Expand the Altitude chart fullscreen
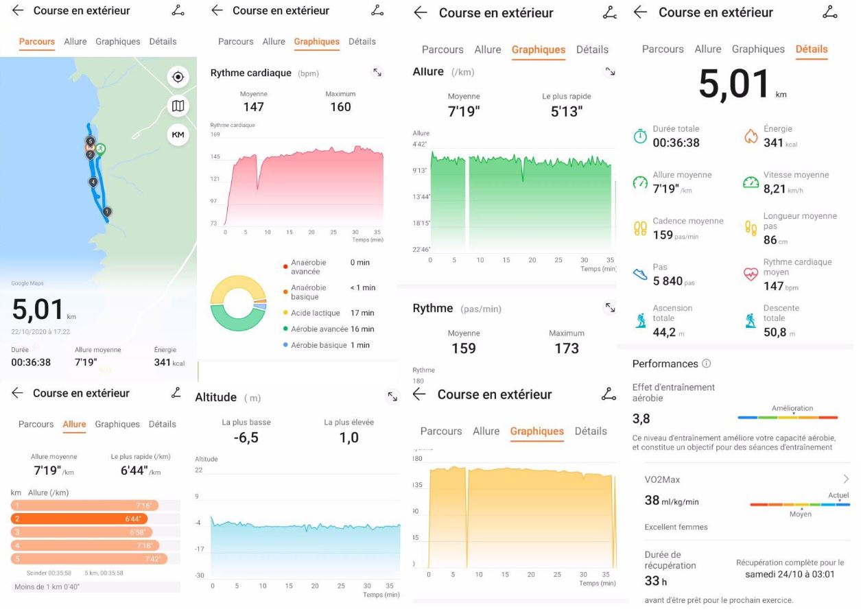 coord(392,396)
